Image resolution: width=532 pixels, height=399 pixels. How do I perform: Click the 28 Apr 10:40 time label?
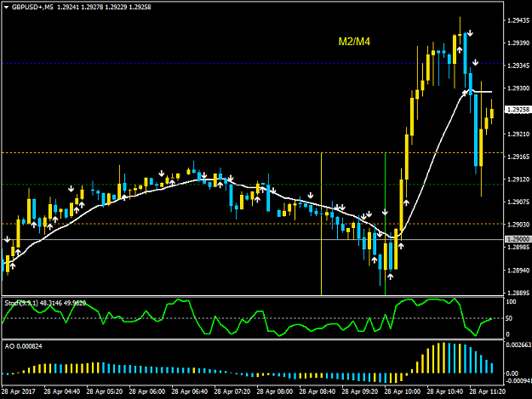(x=445, y=391)
